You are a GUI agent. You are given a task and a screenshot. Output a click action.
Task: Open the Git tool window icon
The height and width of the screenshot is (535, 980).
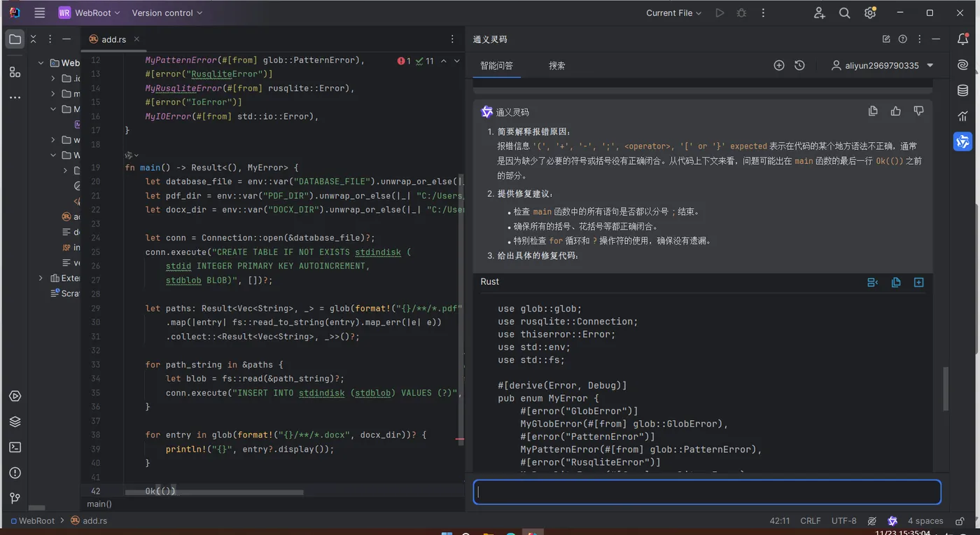pyautogui.click(x=15, y=498)
